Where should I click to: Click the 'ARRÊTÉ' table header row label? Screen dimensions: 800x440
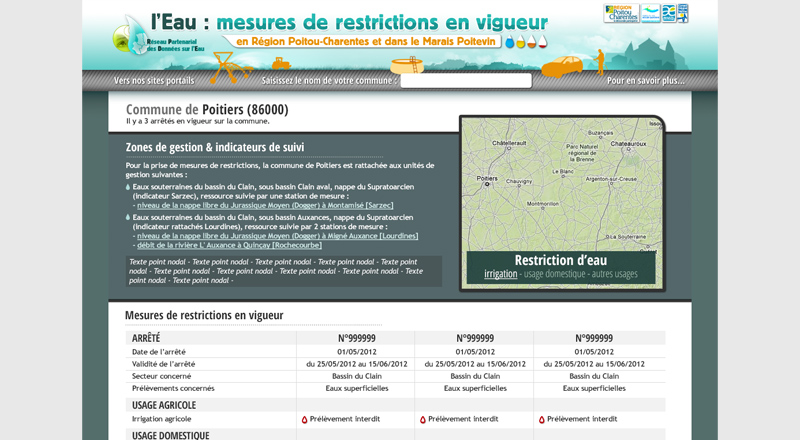click(x=146, y=338)
